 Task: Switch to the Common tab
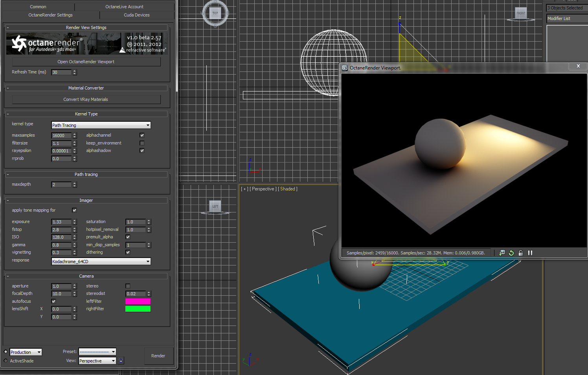38,7
